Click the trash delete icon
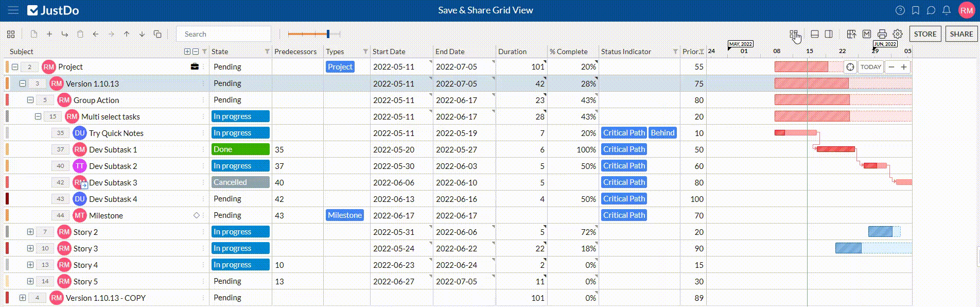Image resolution: width=980 pixels, height=307 pixels. coord(80,34)
